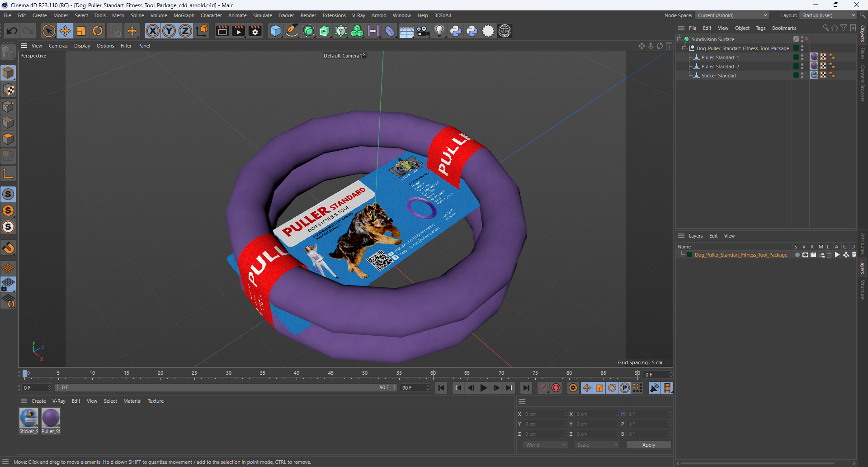Add a Light object
Viewport: 868px width, 467px height.
coord(439,31)
